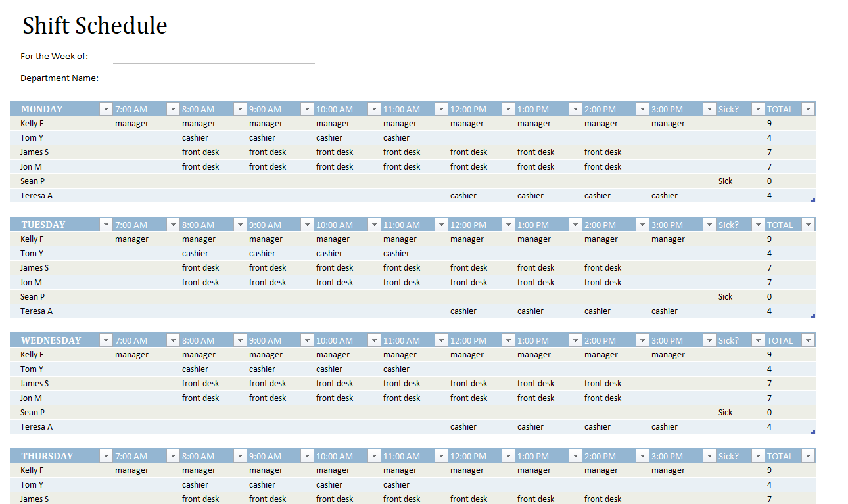Click James S's 2:00 PM front desk cell Tuesday

pos(603,268)
